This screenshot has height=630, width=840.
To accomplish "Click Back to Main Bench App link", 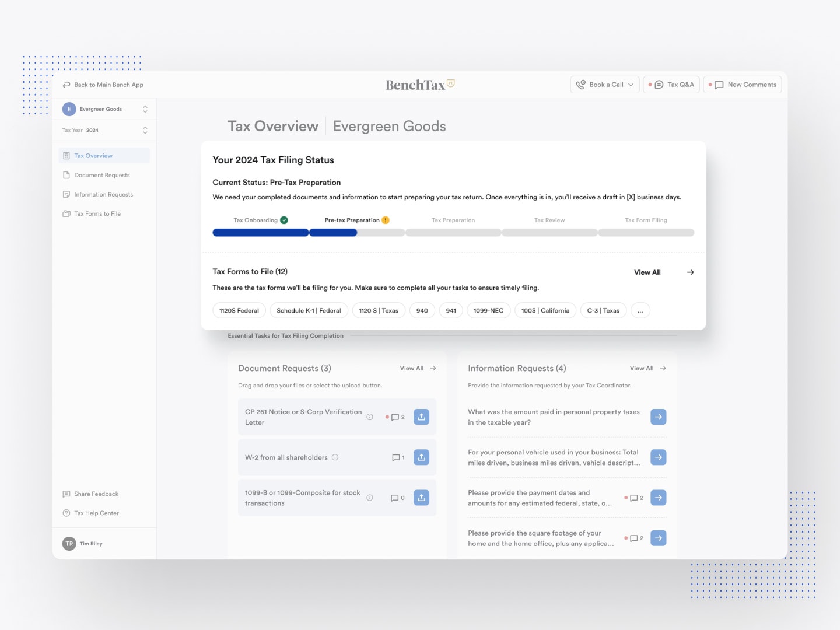I will [103, 85].
